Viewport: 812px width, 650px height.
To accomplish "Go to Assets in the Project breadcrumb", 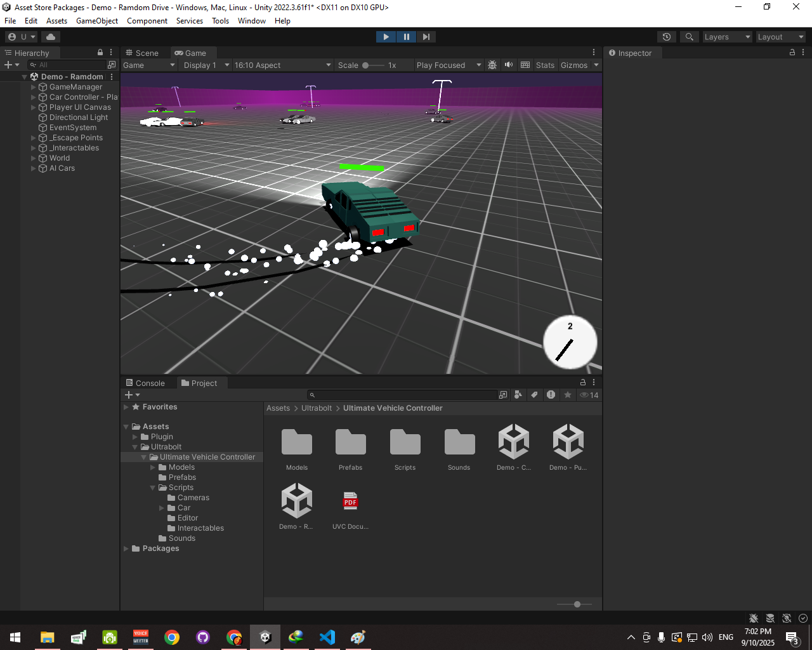I will tap(278, 408).
